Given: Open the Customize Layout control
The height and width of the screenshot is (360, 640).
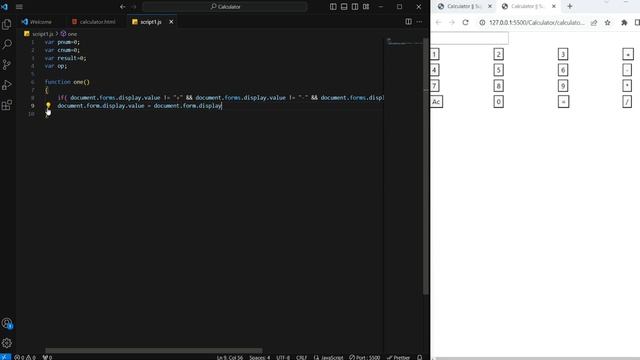Looking at the screenshot, I should pos(366,7).
